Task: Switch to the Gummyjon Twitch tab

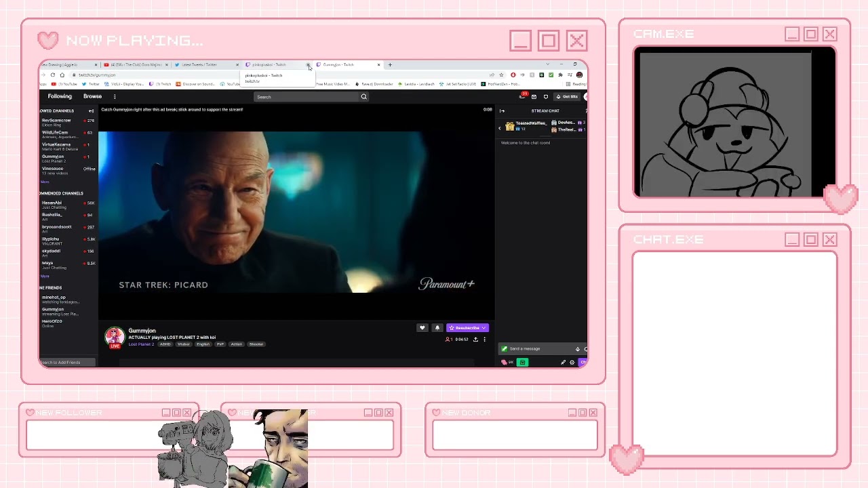Action: coord(348,64)
